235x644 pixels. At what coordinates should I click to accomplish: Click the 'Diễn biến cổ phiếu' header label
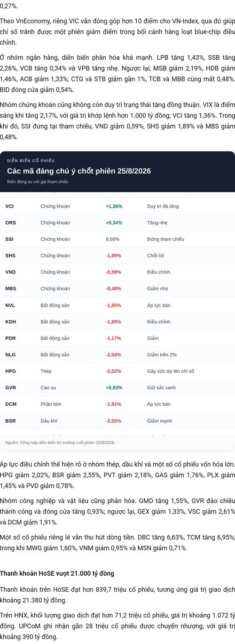(x=31, y=161)
